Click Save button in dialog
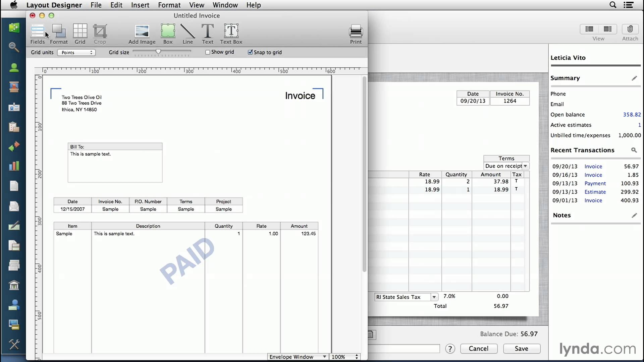The width and height of the screenshot is (644, 362). 521,348
